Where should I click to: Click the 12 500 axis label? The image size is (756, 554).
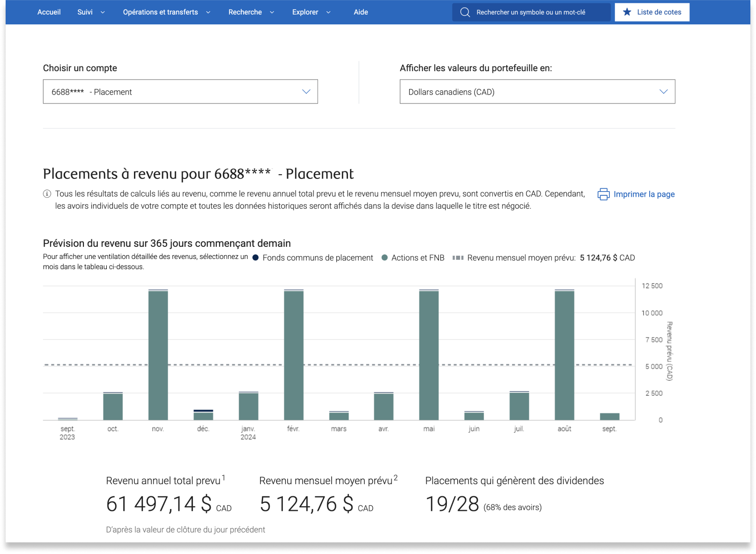point(652,286)
